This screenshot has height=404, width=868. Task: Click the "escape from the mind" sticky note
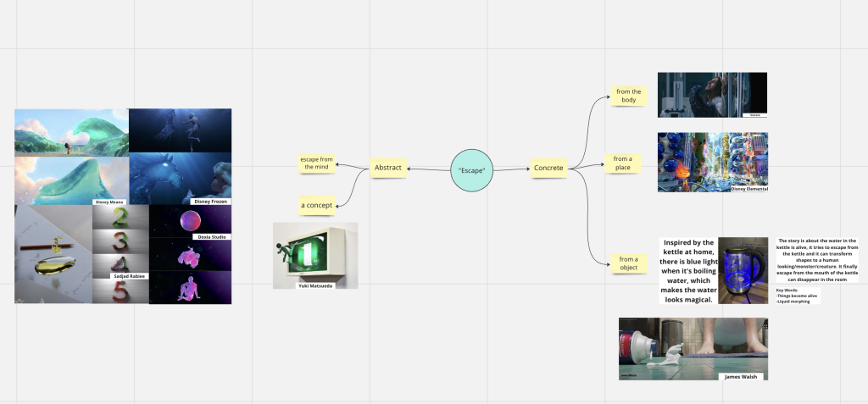317,163
